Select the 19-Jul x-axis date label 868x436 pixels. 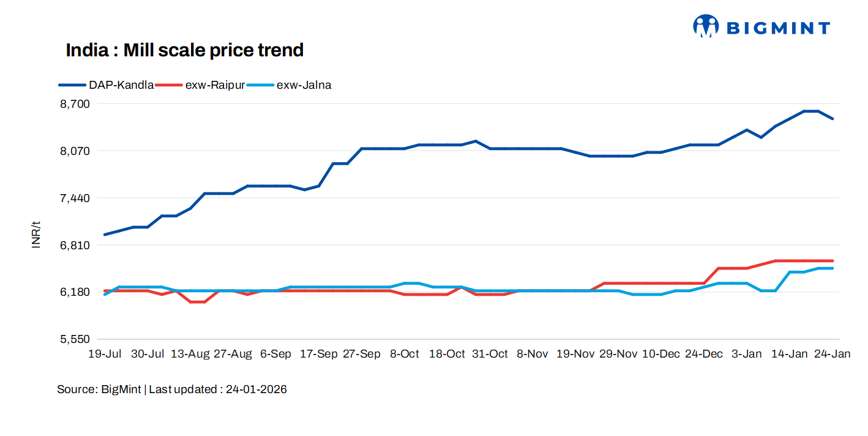(105, 354)
